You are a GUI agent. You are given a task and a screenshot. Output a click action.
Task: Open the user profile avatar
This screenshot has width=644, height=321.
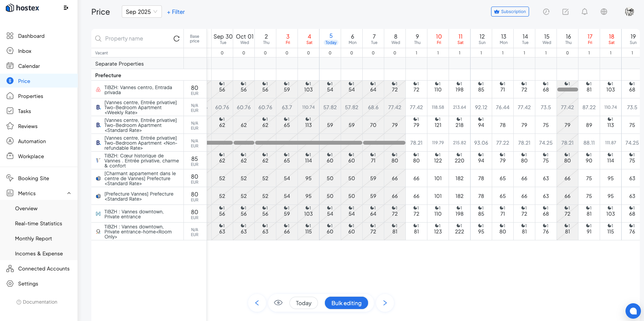[629, 12]
